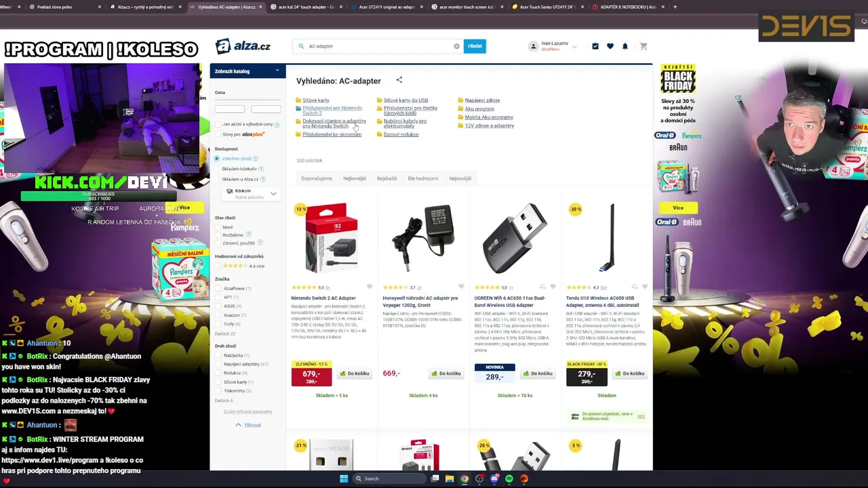Add Nintendo Switch 2 AC Adapter to favorites heart

click(370, 287)
